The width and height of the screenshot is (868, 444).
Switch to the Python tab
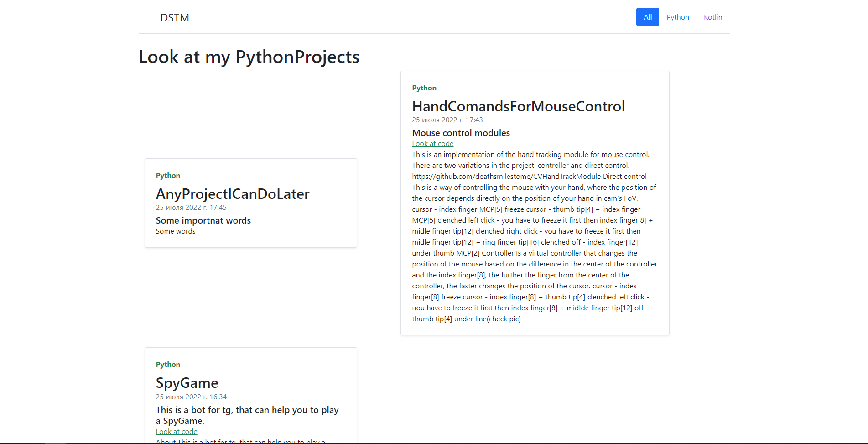tap(677, 17)
